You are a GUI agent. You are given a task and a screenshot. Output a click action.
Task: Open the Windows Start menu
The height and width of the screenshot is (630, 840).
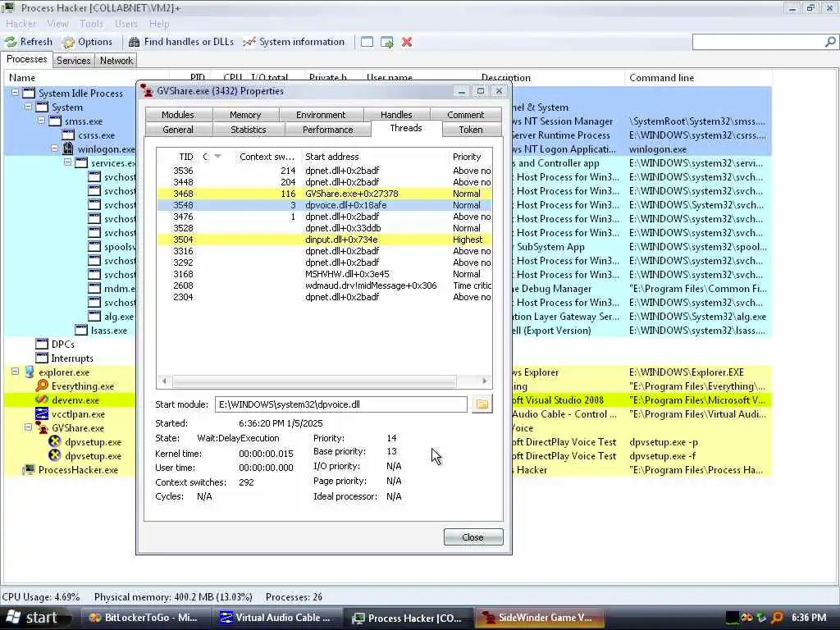coord(35,618)
